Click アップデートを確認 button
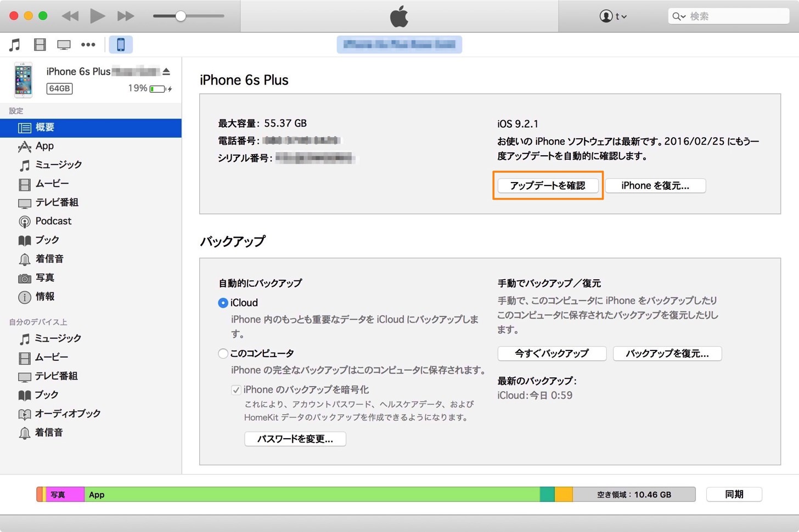This screenshot has width=799, height=532. pyautogui.click(x=548, y=185)
